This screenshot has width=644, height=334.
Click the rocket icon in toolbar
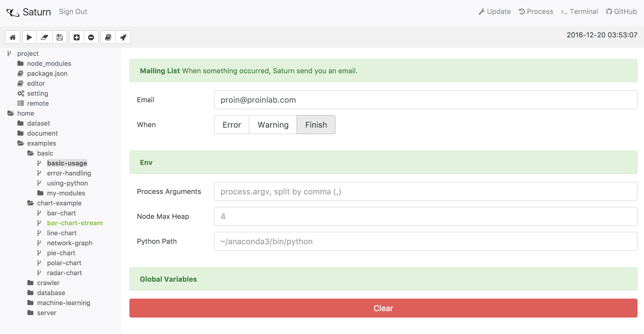123,37
